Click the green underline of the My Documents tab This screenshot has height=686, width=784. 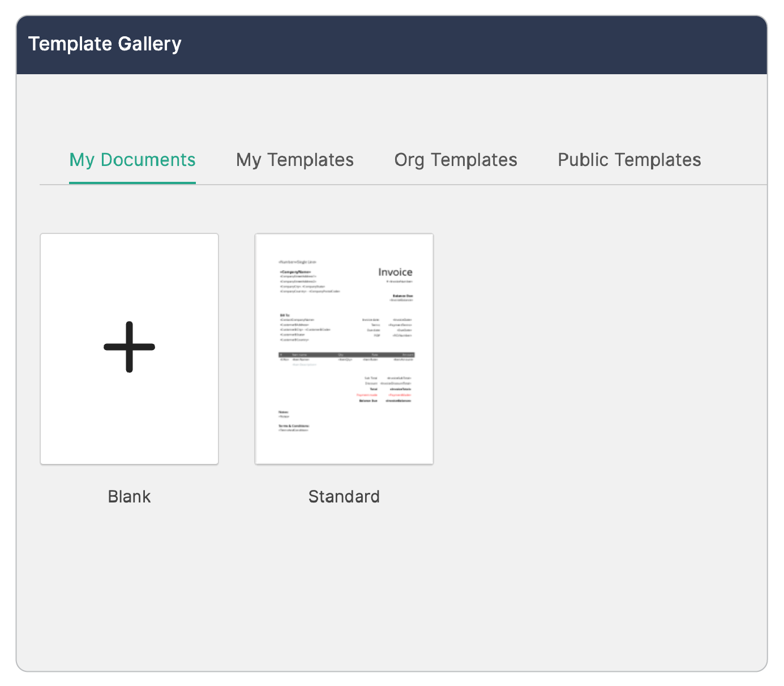[132, 182]
